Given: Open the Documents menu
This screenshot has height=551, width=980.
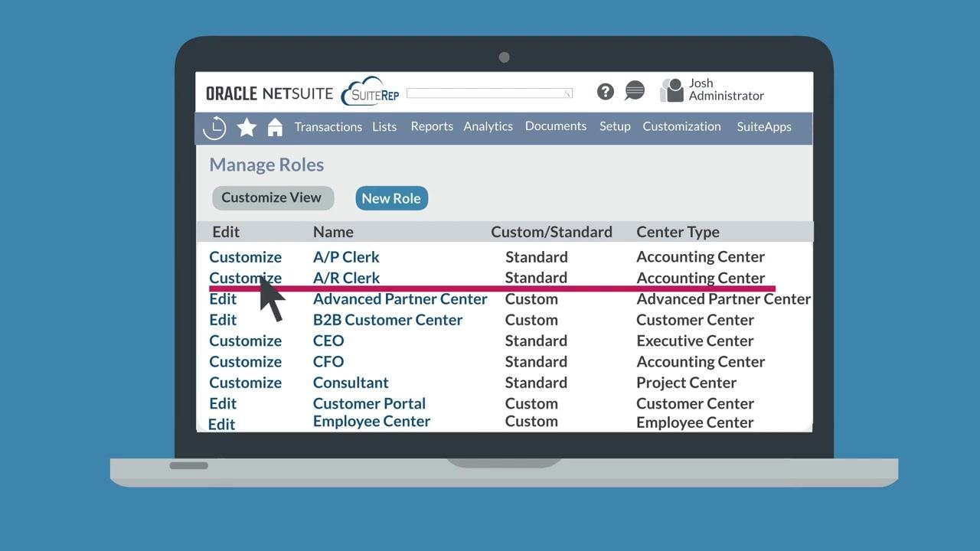Looking at the screenshot, I should point(556,126).
